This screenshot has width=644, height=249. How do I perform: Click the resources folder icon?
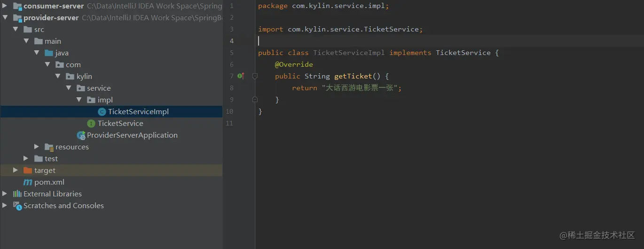click(49, 147)
